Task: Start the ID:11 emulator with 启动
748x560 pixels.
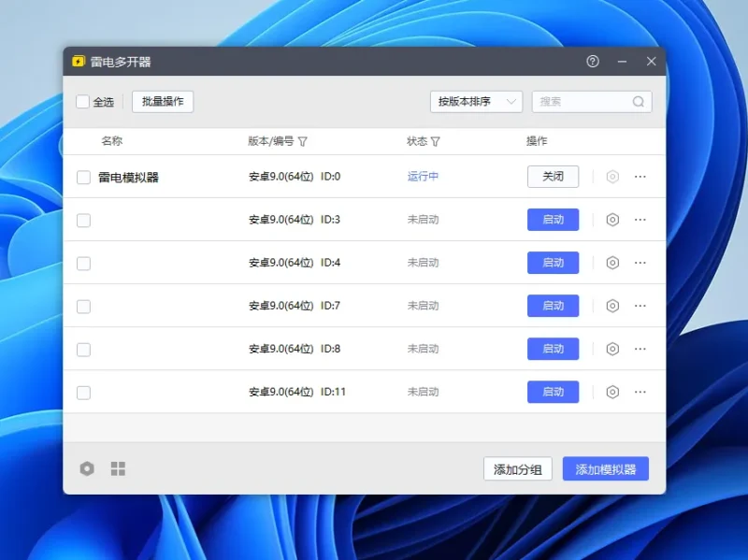Action: point(553,392)
